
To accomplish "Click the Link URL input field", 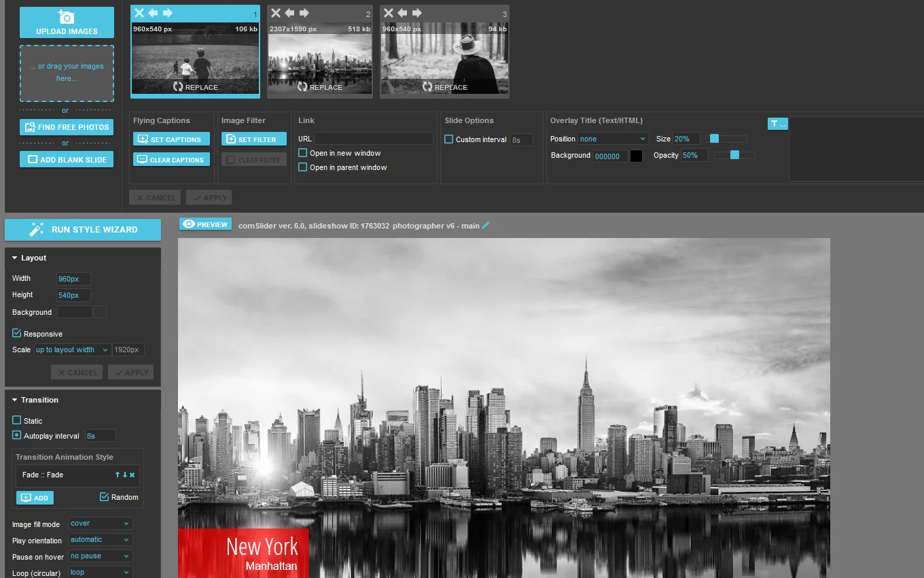I will tap(374, 139).
